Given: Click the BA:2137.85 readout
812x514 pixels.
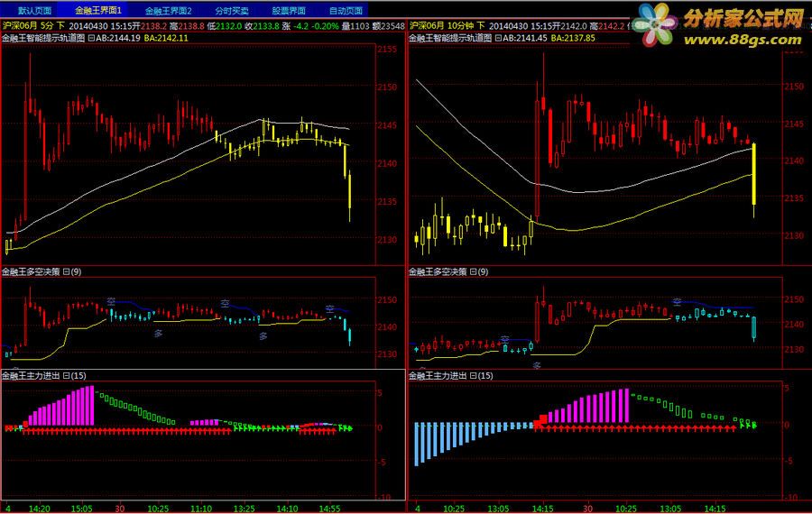Looking at the screenshot, I should click(573, 38).
